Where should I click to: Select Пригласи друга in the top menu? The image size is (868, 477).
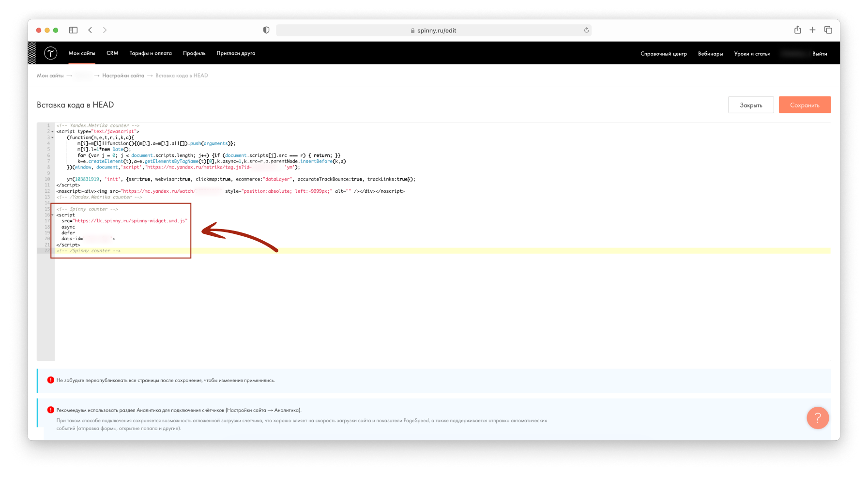(236, 53)
